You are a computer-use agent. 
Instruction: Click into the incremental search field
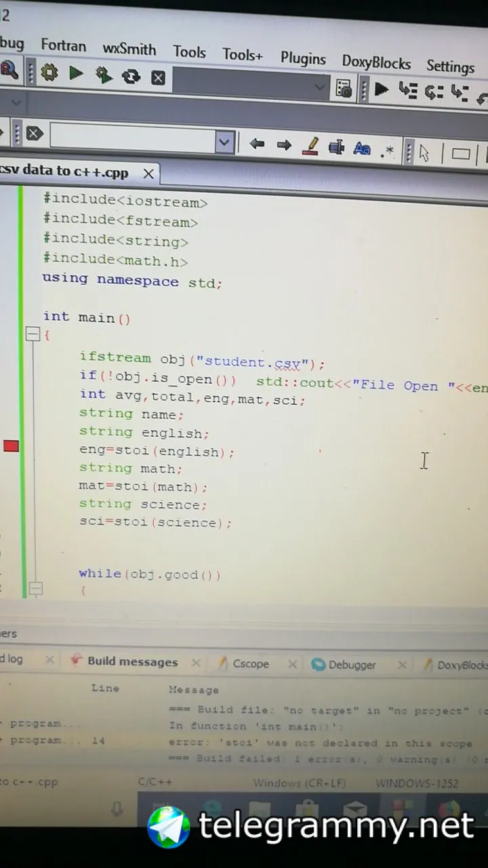tap(133, 138)
